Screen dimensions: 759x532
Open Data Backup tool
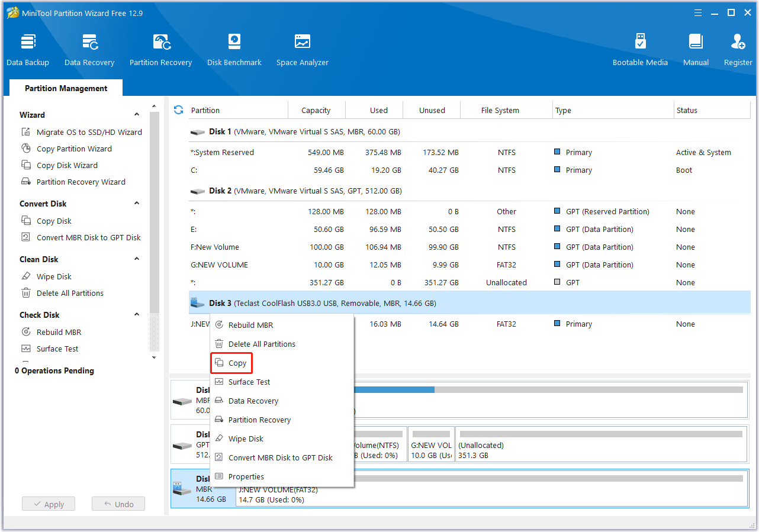pyautogui.click(x=28, y=50)
